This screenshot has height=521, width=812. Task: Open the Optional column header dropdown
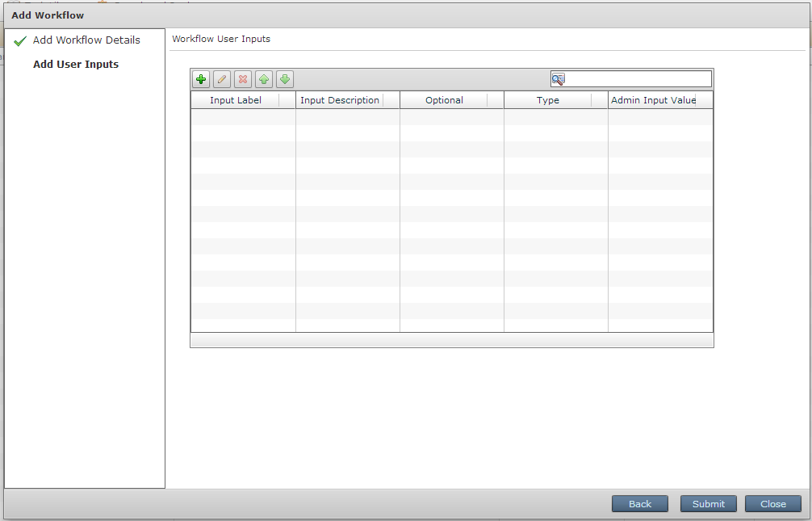tap(495, 99)
